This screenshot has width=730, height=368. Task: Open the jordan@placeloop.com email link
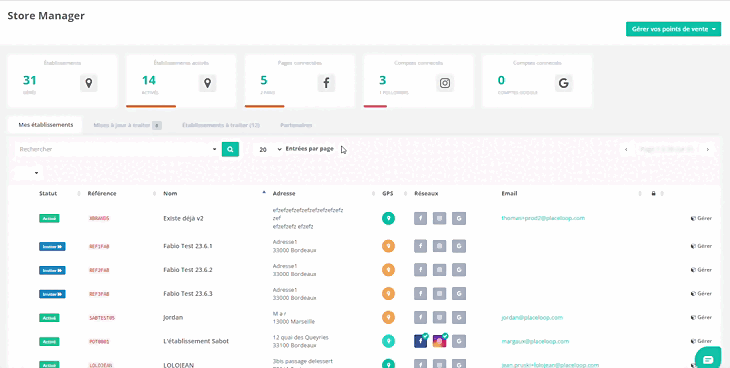point(532,318)
